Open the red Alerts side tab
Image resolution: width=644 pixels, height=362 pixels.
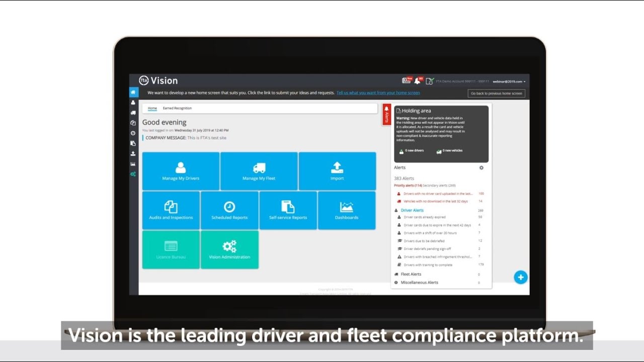click(386, 115)
